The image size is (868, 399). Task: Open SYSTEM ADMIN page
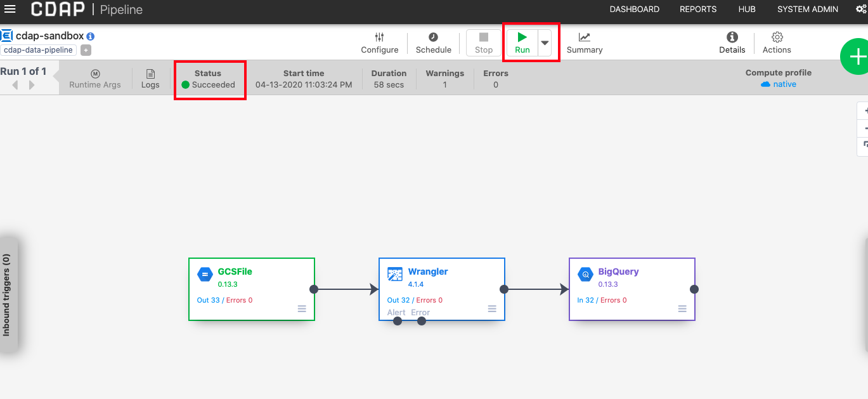tap(808, 10)
